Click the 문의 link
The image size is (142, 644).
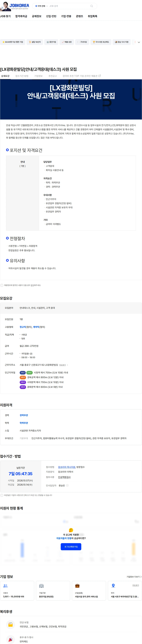tap(32, 285)
